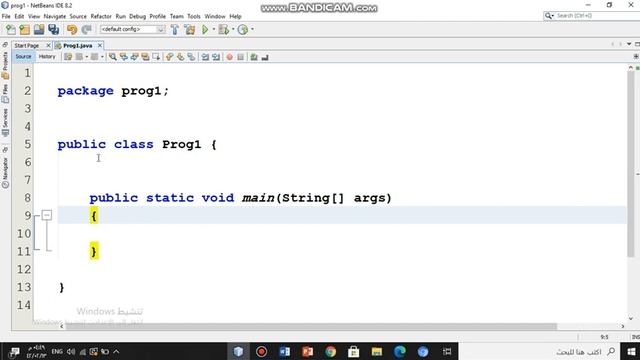The image size is (640, 360).
Task: Click Find Previous Occurrence icon
Action: pos(123,57)
